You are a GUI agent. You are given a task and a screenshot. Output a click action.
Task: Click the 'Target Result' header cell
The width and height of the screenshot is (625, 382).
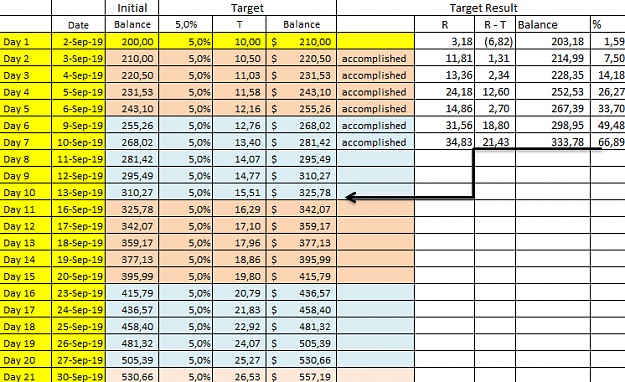481,8
